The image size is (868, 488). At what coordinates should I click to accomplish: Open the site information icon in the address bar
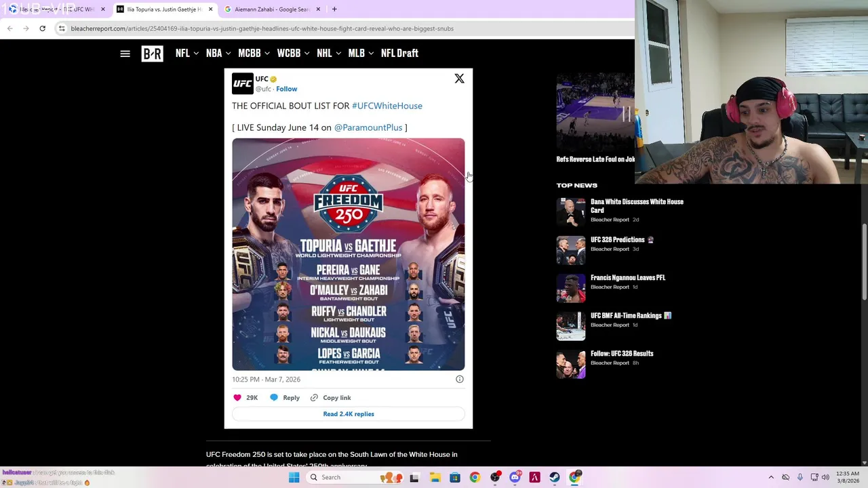62,28
